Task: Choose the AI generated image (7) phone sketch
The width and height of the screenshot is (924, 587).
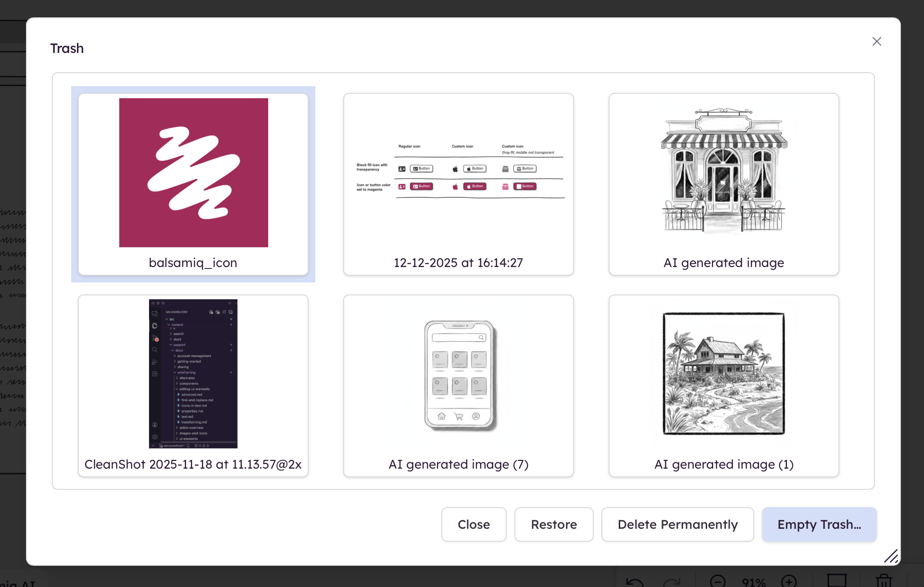Action: (459, 386)
